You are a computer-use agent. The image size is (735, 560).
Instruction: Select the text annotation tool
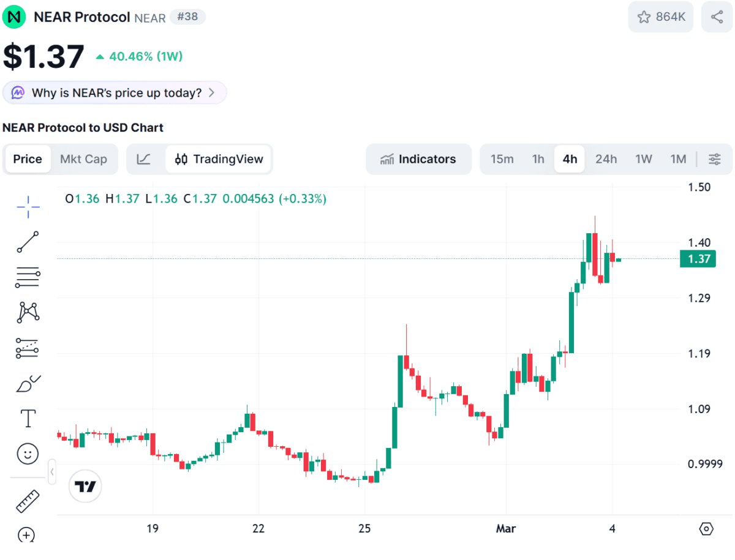28,419
